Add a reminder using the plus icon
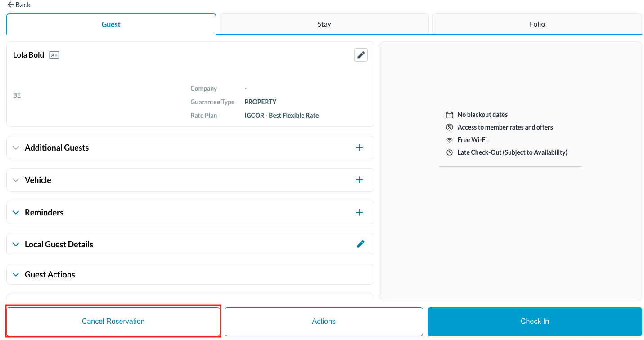 pyautogui.click(x=360, y=212)
